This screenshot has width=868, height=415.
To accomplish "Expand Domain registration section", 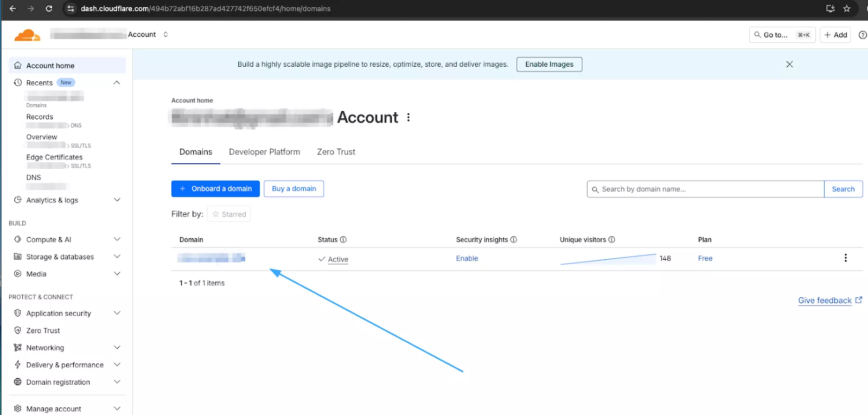I will pos(117,382).
